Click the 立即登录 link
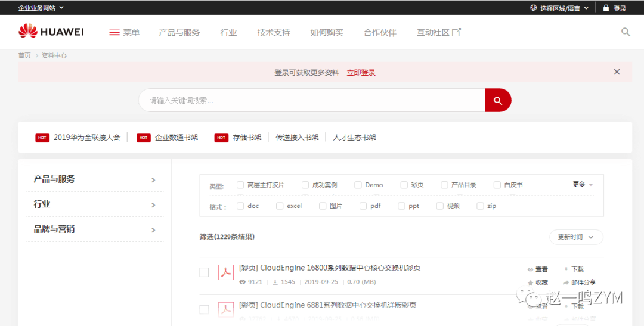 [361, 72]
